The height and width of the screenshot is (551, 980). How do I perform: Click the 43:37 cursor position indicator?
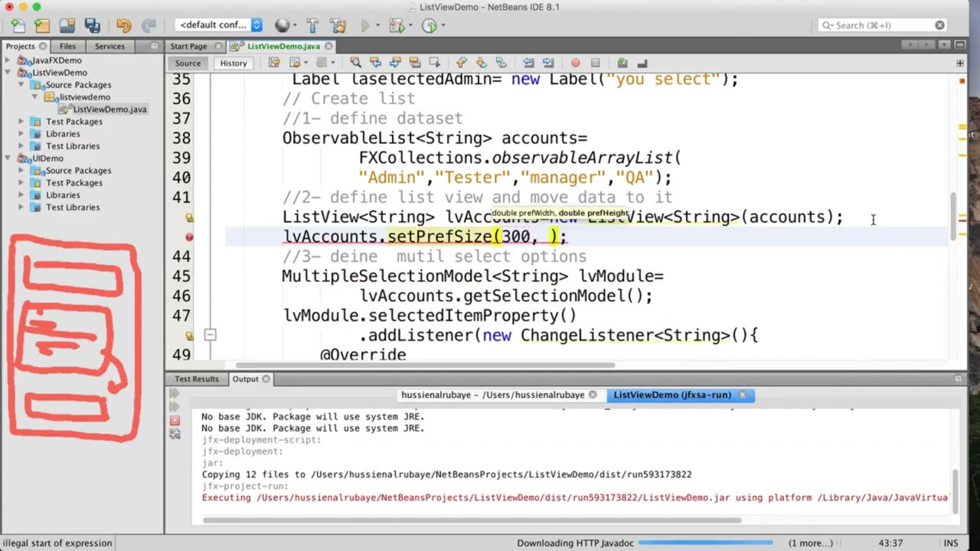pyautogui.click(x=890, y=543)
